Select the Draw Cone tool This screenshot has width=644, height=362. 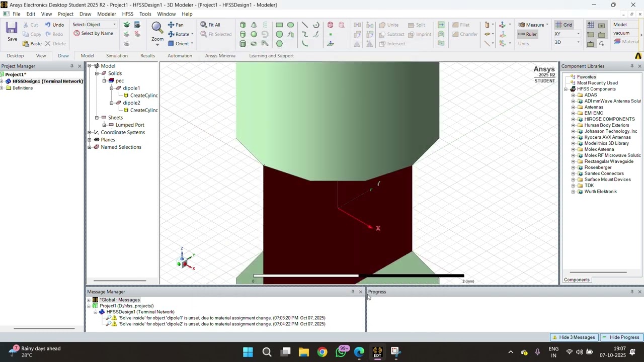(x=254, y=25)
